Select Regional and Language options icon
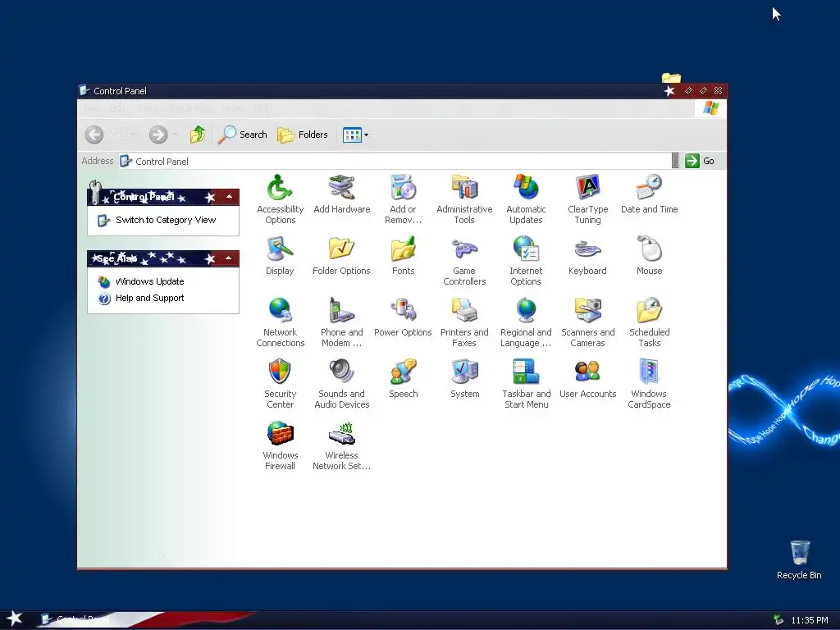 point(526,322)
